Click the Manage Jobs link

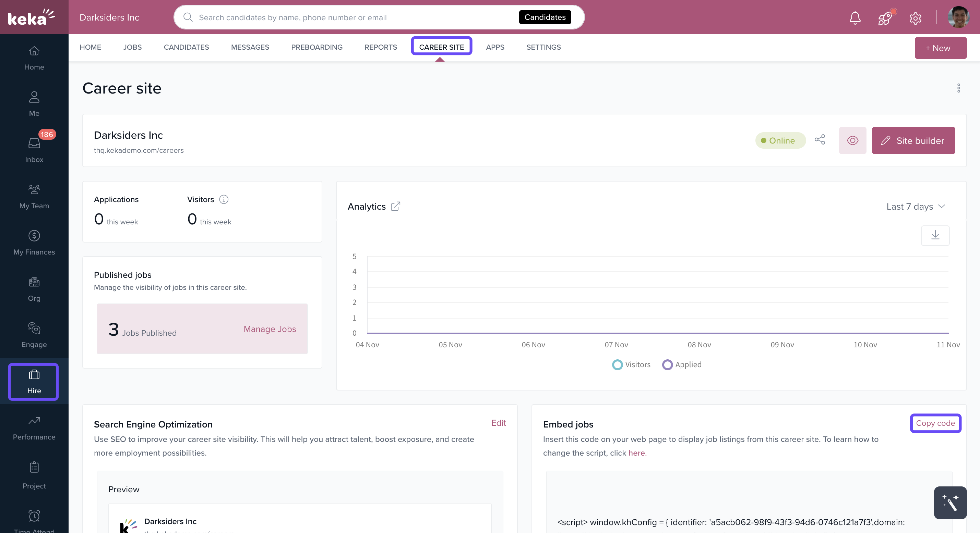point(270,329)
